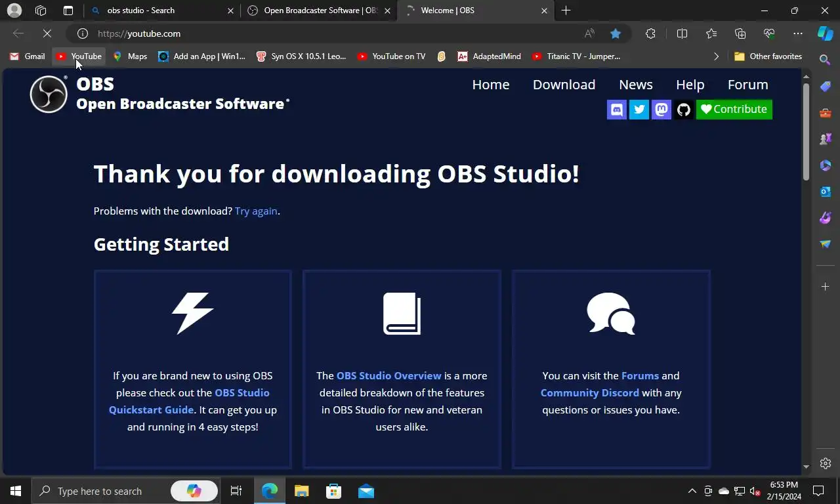Open a new browser tab
The image size is (840, 504).
(566, 10)
